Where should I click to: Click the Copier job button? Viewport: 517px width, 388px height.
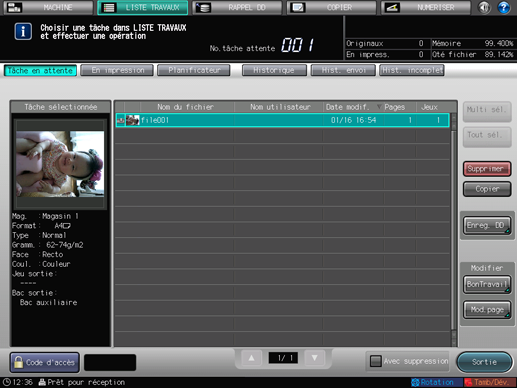pyautogui.click(x=487, y=189)
